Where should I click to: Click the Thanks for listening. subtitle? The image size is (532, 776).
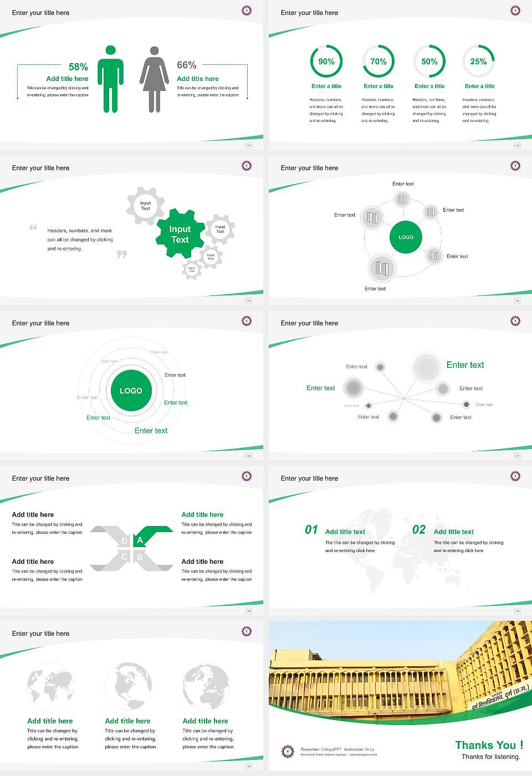click(491, 757)
